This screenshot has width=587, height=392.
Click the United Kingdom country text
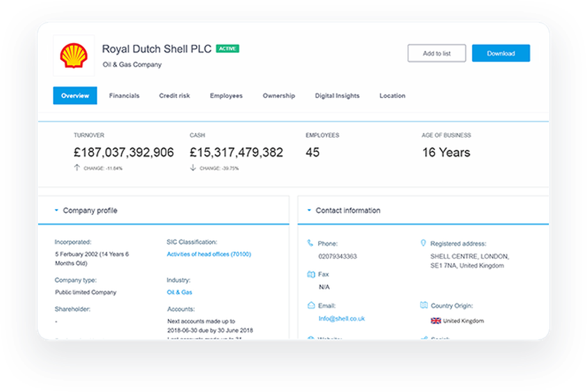click(464, 321)
